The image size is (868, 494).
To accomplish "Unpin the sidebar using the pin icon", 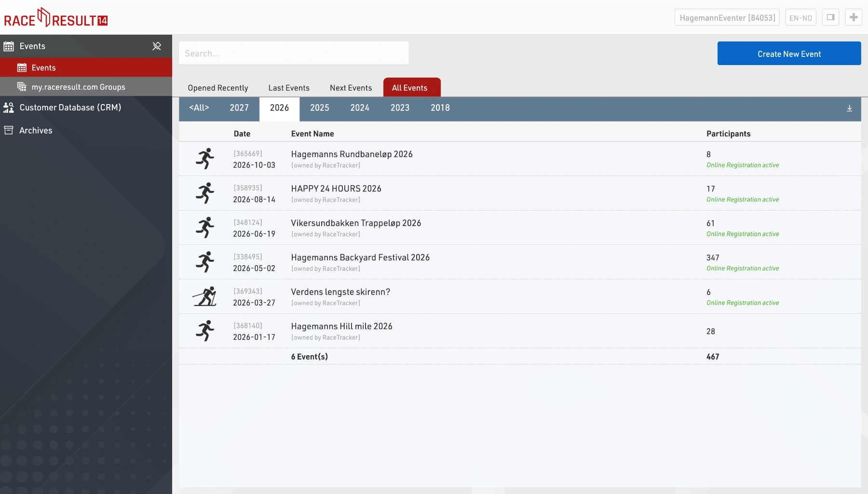I will (157, 46).
